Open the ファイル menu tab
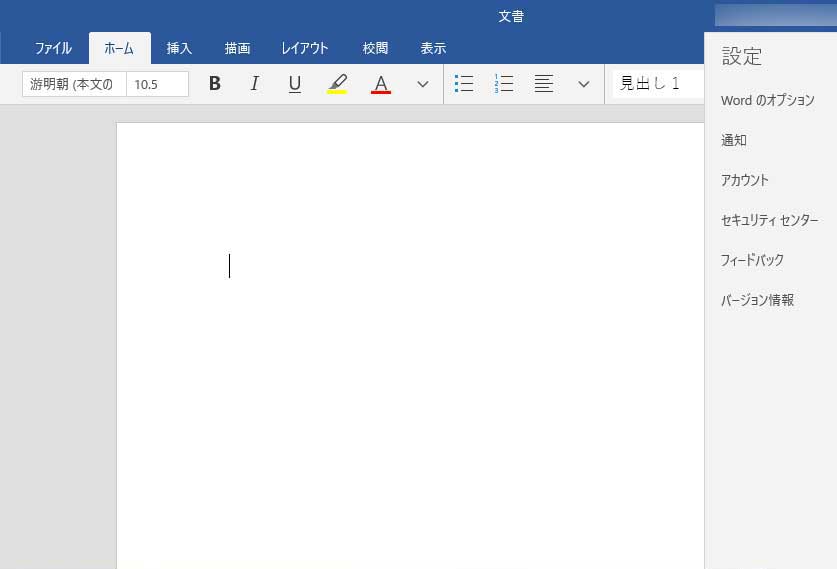This screenshot has height=569, width=837. 53,48
